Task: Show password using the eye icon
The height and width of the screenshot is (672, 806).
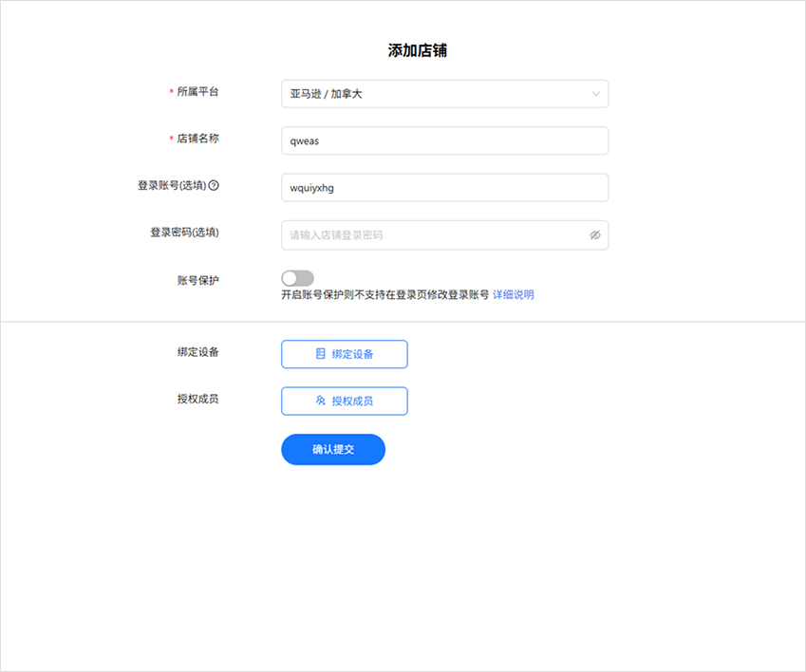Action: (x=595, y=235)
